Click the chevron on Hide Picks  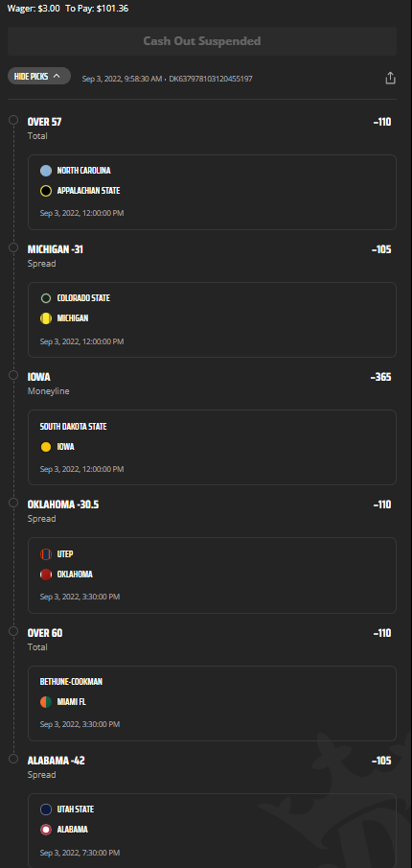click(57, 77)
